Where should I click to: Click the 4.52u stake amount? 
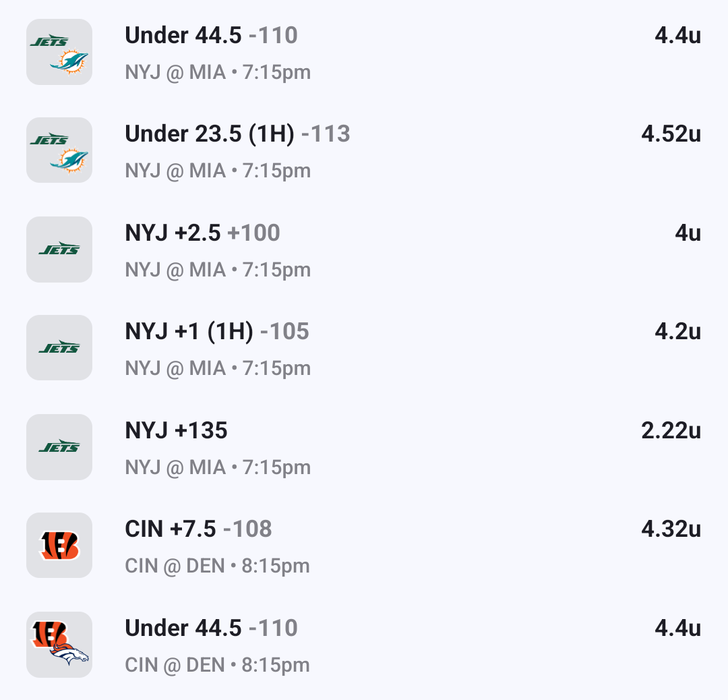671,134
